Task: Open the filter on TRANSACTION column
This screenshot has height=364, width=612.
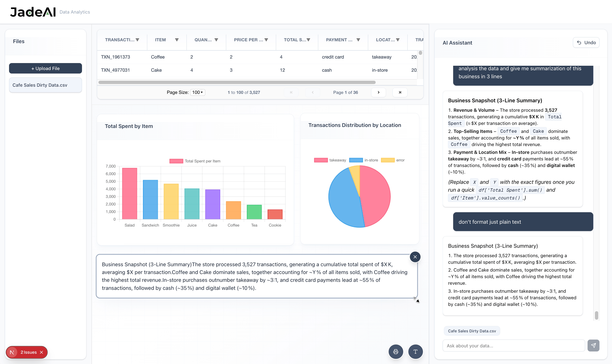Action: [x=138, y=40]
